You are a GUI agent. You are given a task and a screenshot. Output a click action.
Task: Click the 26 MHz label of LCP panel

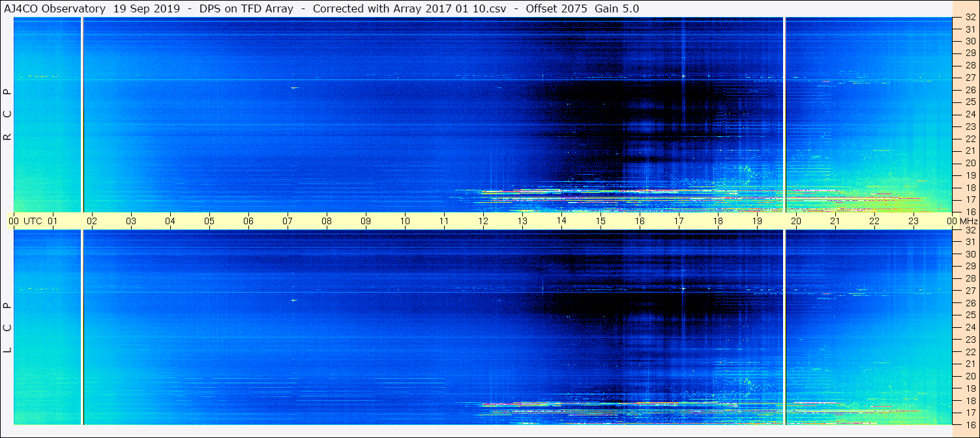pos(970,303)
